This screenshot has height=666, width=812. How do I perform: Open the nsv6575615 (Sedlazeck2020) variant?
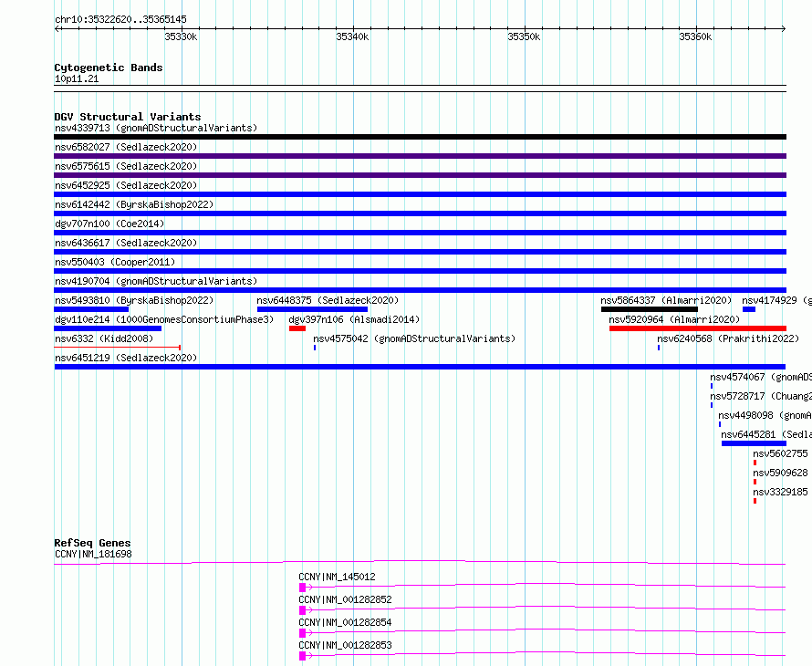[126, 166]
